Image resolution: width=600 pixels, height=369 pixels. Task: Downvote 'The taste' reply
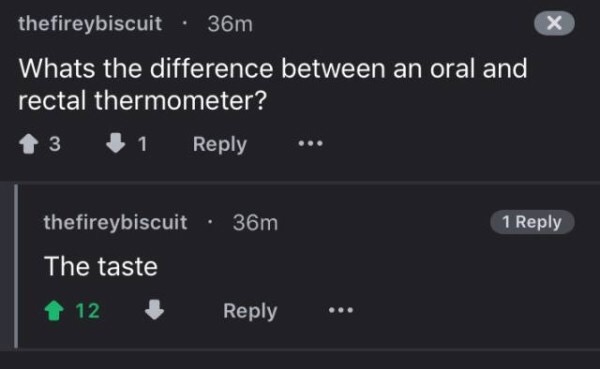click(154, 310)
